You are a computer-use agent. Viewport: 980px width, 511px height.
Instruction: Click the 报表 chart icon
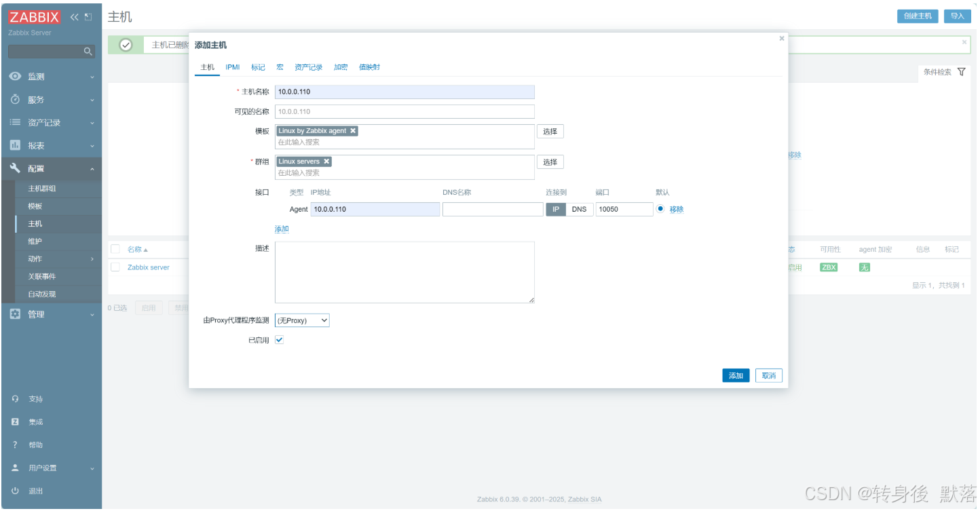pos(15,146)
